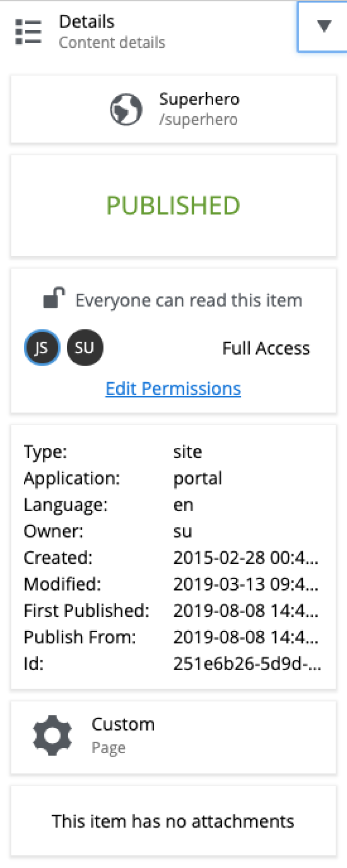347x868 pixels.
Task: Click the /superhero path text
Action: click(x=198, y=120)
